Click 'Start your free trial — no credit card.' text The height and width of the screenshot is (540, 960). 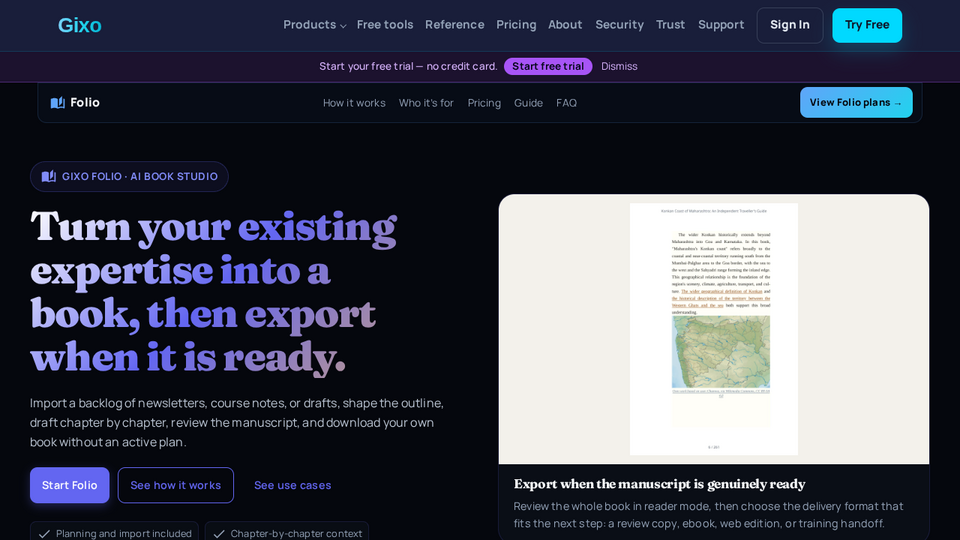tap(408, 66)
